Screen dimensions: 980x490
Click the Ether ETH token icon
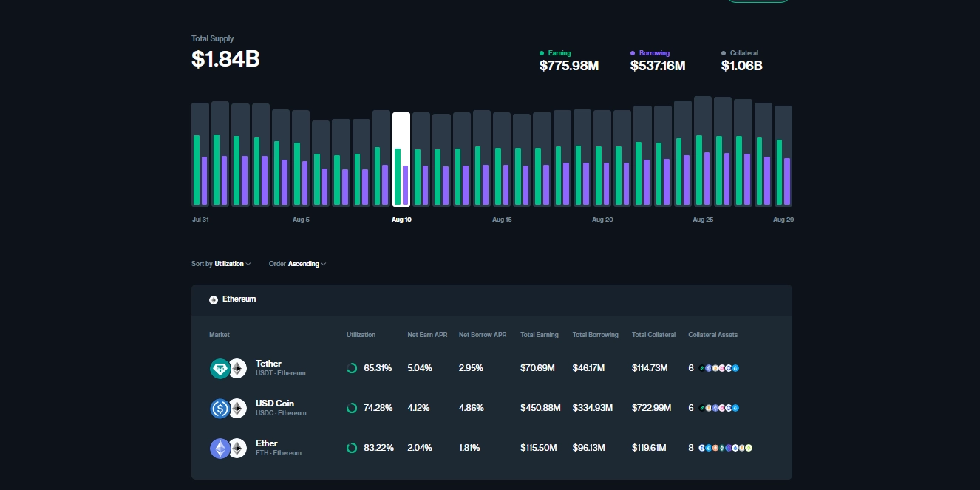(220, 449)
